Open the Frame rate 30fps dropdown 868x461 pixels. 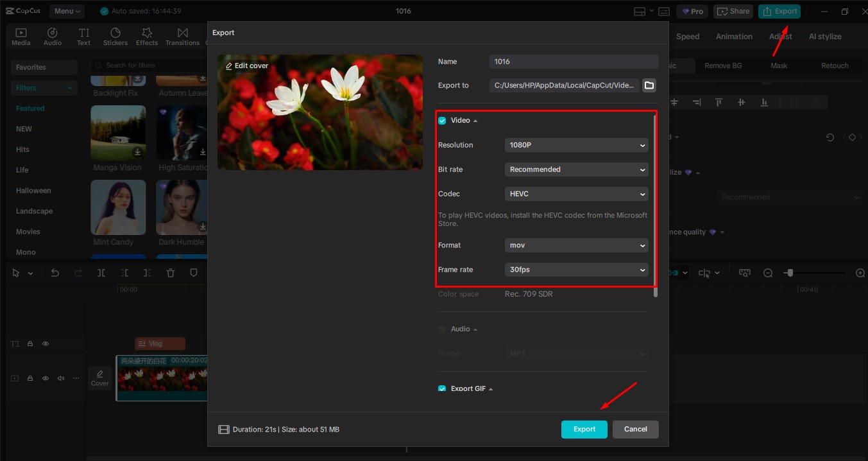click(x=575, y=269)
